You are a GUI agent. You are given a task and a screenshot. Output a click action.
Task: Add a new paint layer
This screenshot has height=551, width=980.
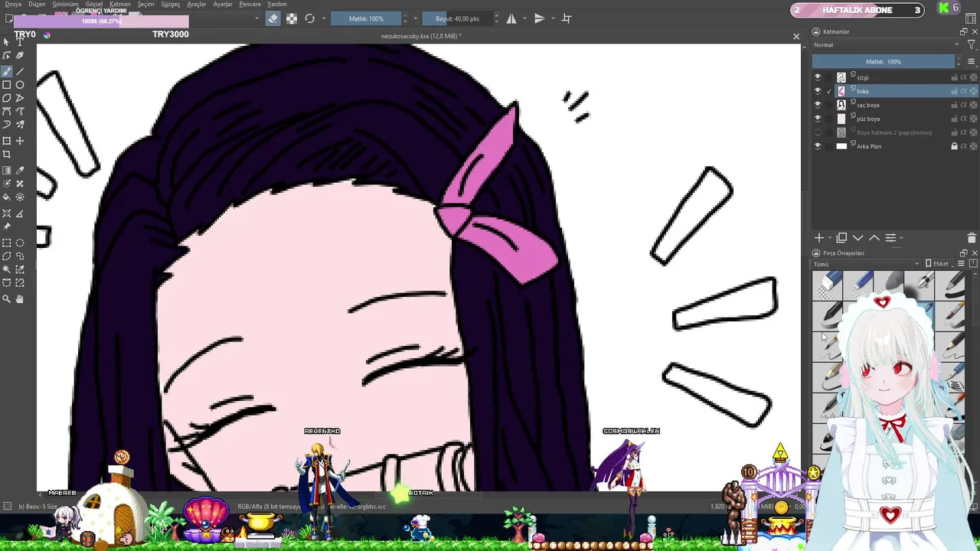click(x=819, y=238)
